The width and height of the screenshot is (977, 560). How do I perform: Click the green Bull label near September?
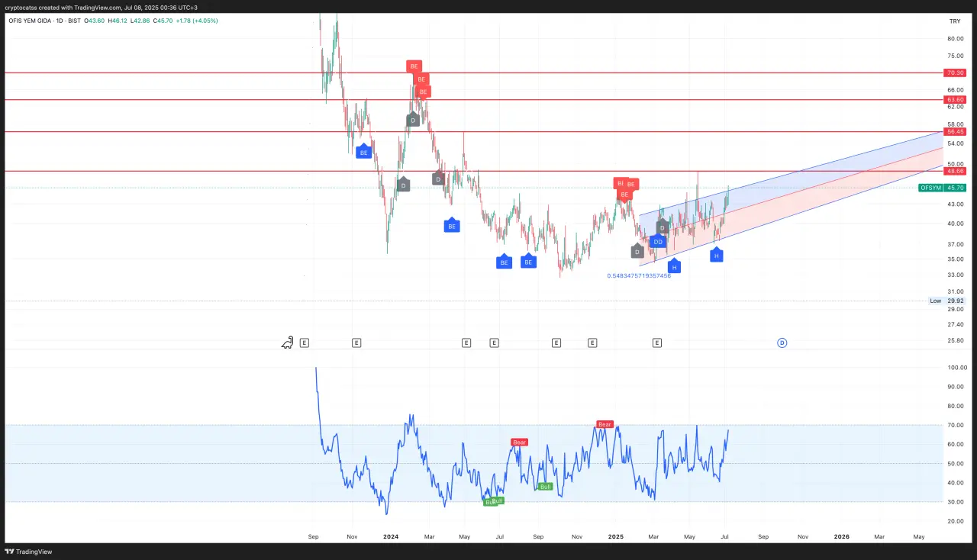click(x=545, y=486)
